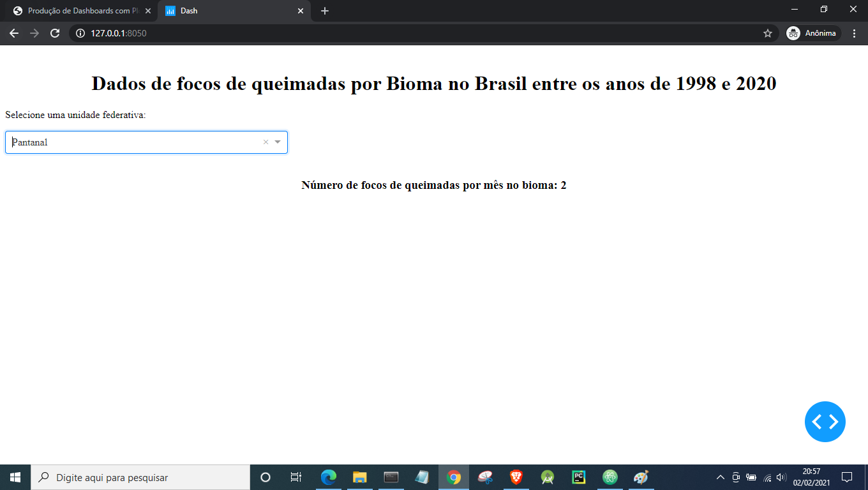Click the taskbar search box
This screenshot has height=490, width=868.
[x=140, y=477]
